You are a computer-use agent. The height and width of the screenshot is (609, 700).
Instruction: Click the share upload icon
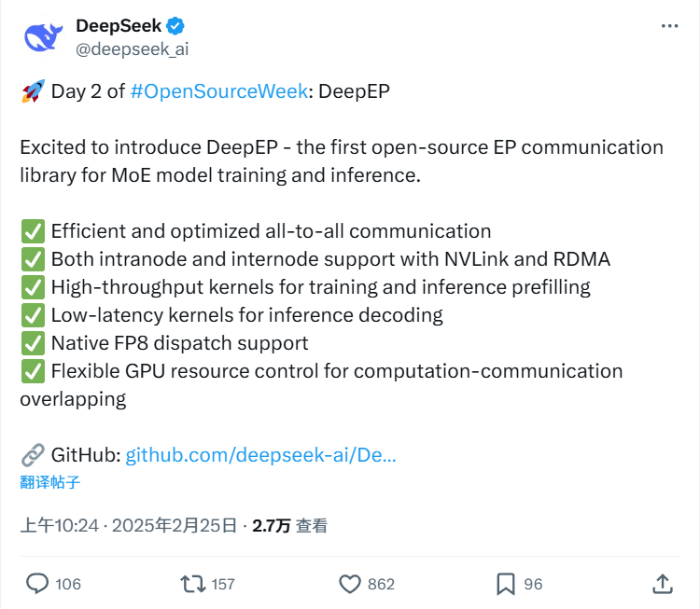pos(662,584)
